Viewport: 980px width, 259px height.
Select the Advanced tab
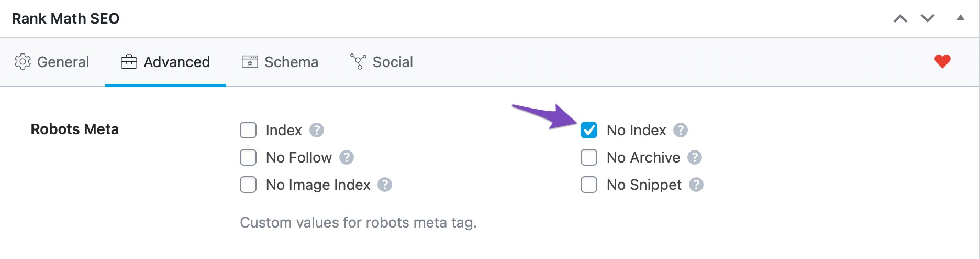(165, 62)
